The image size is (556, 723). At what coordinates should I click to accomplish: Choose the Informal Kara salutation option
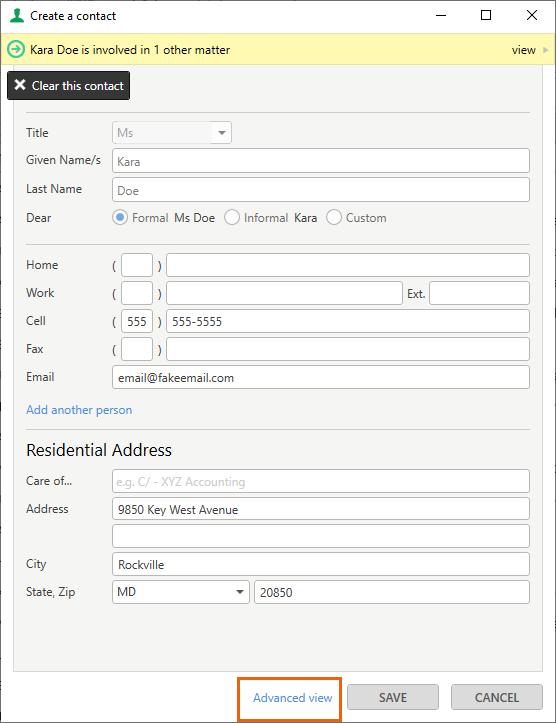(x=232, y=217)
